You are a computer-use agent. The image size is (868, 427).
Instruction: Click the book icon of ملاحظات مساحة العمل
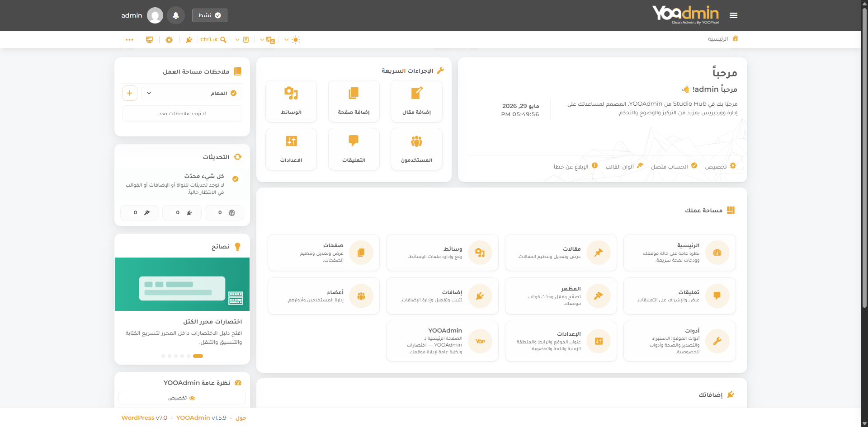click(x=238, y=71)
